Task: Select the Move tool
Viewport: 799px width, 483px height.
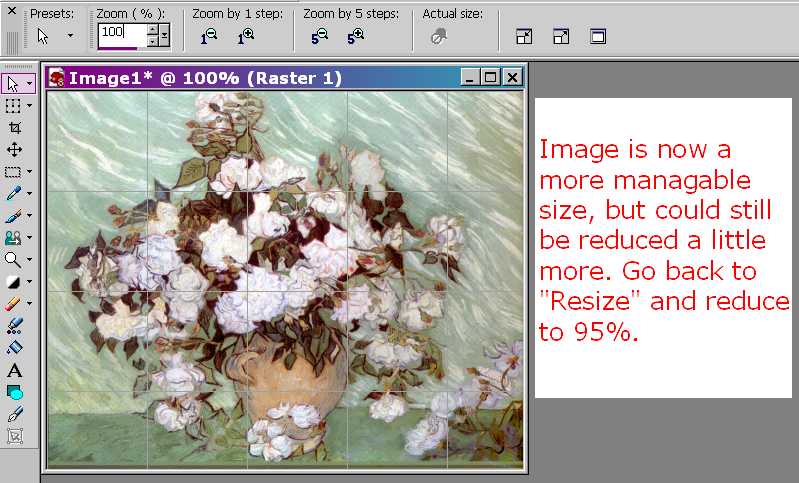Action: tap(14, 149)
